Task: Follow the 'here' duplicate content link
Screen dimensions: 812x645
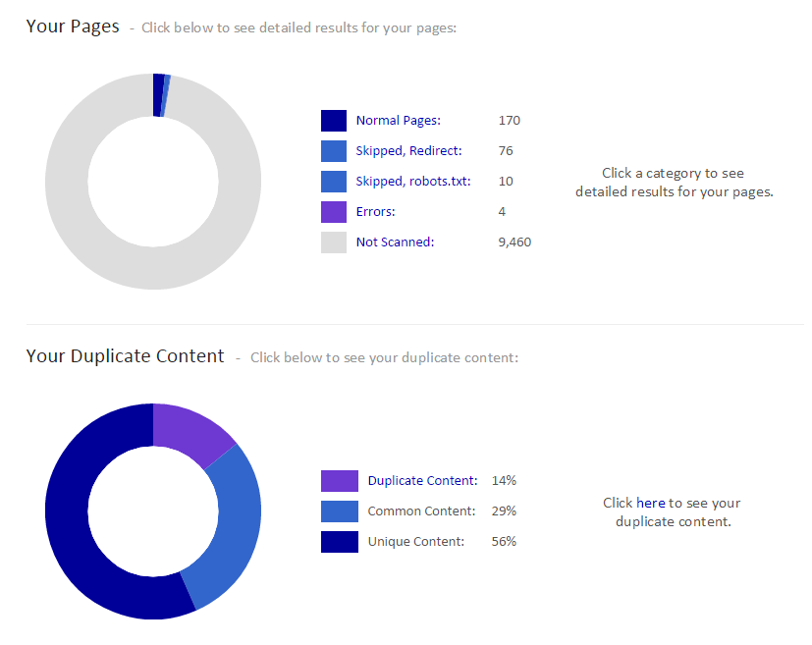Action: point(650,503)
